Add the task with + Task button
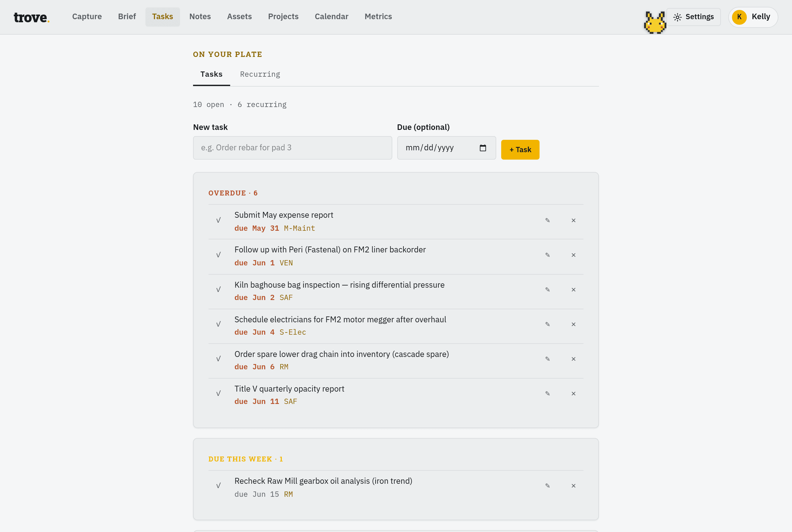The height and width of the screenshot is (532, 792). [520, 150]
